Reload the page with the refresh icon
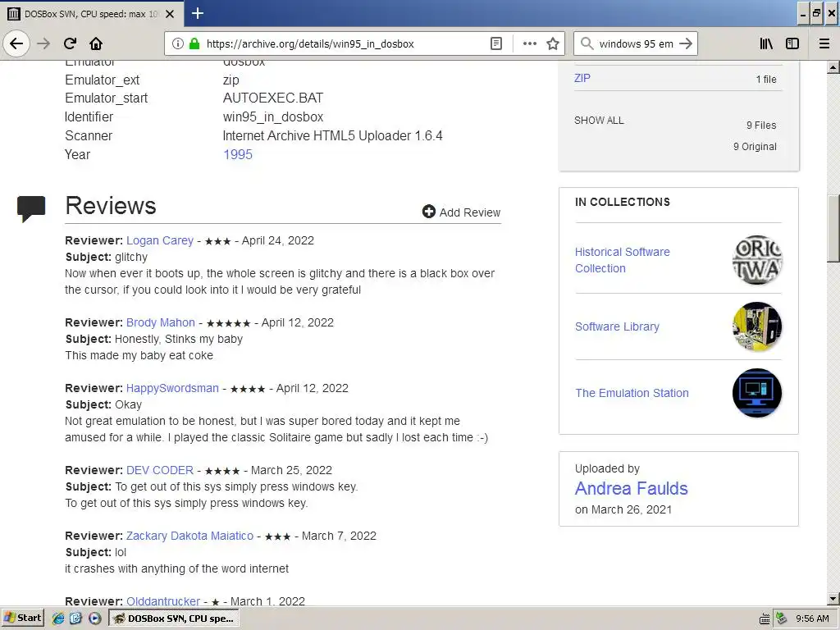Image resolution: width=840 pixels, height=630 pixels. [x=70, y=43]
